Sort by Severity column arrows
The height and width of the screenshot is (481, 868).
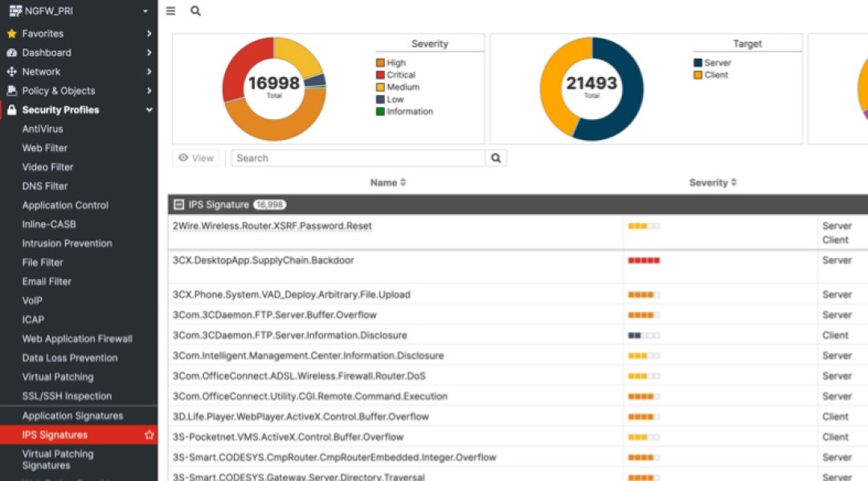[734, 183]
